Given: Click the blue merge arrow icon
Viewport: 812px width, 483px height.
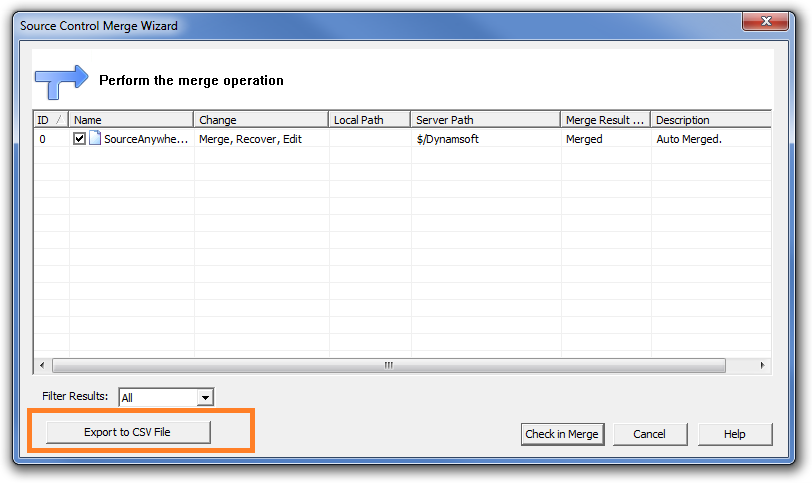Looking at the screenshot, I should (x=61, y=81).
